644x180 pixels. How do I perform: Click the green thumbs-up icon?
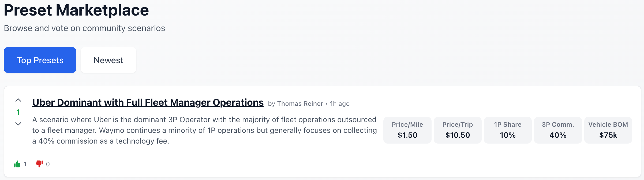click(17, 164)
